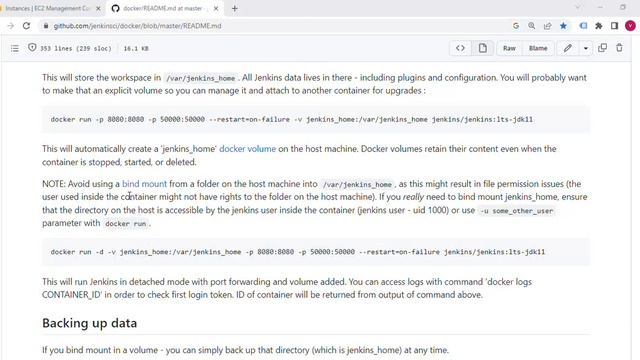The width and height of the screenshot is (640, 360).
Task: Follow the 'docker volume' link
Action: click(247, 149)
